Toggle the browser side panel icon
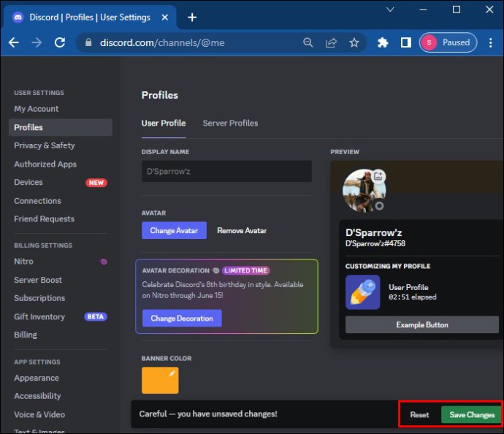504x434 pixels. tap(406, 42)
